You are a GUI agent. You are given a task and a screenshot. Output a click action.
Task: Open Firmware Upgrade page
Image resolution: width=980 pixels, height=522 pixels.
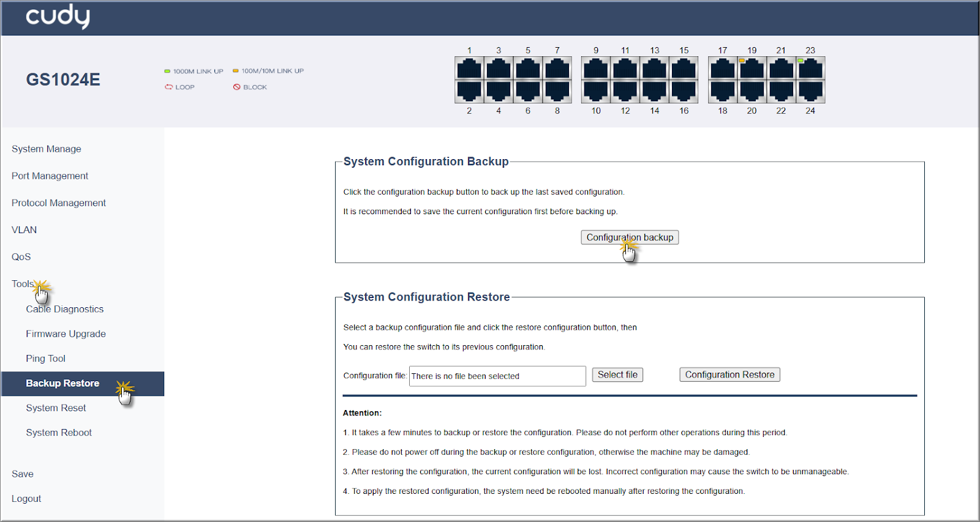pos(66,334)
